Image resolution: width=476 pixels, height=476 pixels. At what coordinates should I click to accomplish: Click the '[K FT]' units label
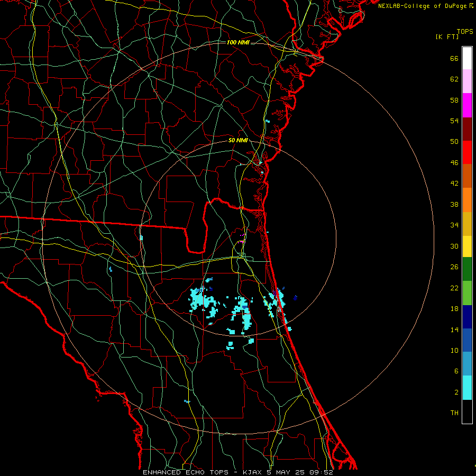(x=447, y=37)
